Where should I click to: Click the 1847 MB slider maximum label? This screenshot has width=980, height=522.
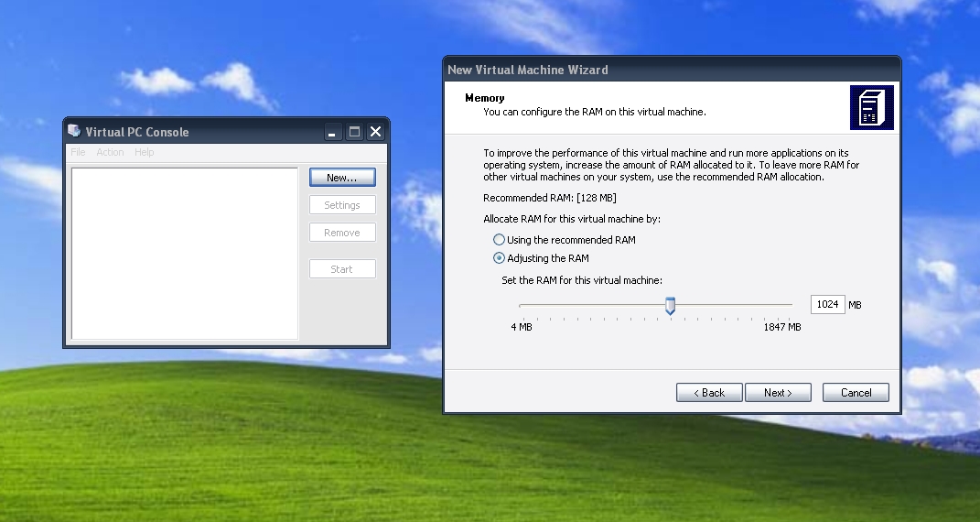pos(782,327)
